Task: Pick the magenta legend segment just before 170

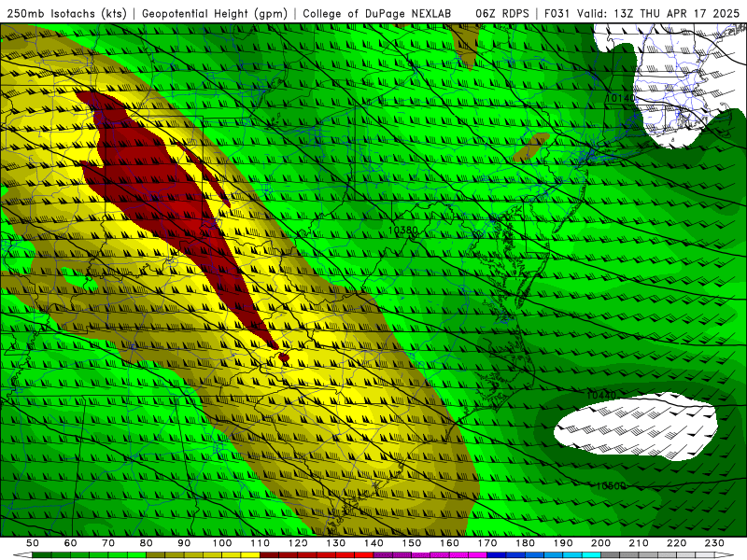Action: click(478, 555)
